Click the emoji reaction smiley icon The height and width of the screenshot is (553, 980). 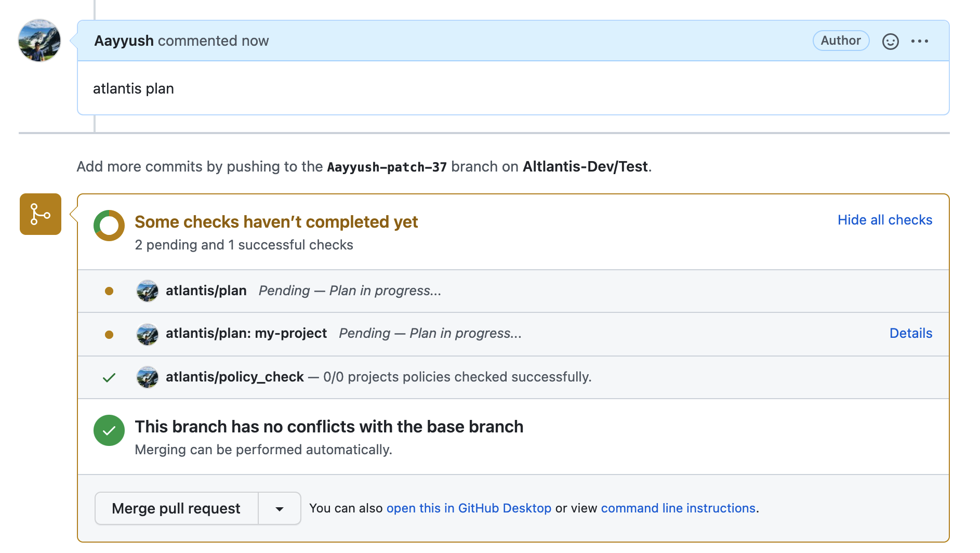pyautogui.click(x=890, y=41)
